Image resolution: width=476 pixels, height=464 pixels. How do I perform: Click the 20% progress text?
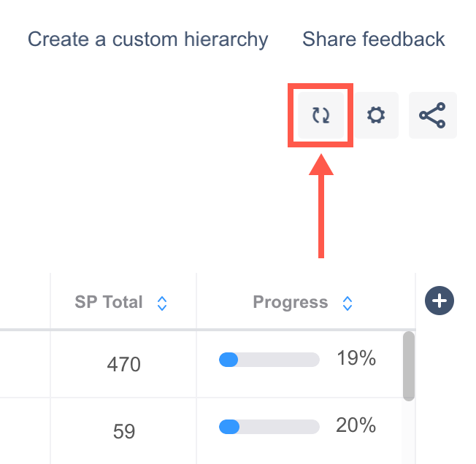356,425
